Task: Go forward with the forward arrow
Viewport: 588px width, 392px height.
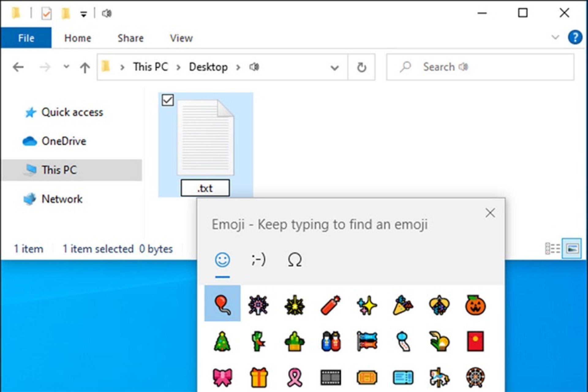Action: click(45, 67)
